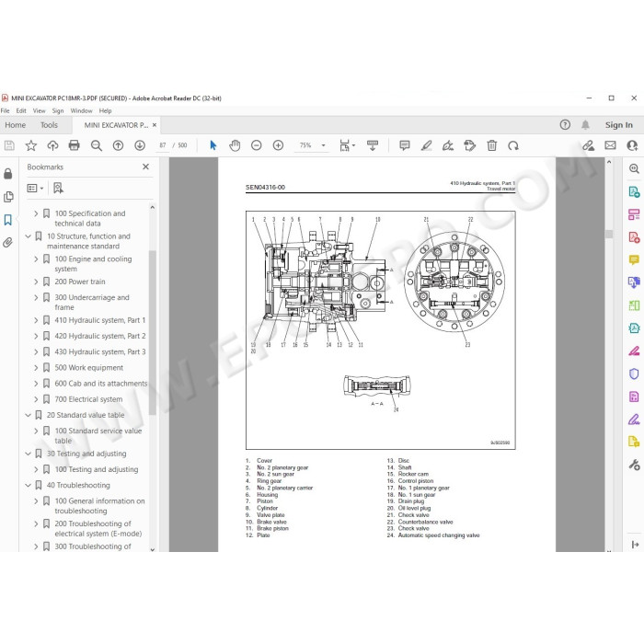Click the bookmarks panel scrollbar thumb

[153, 333]
